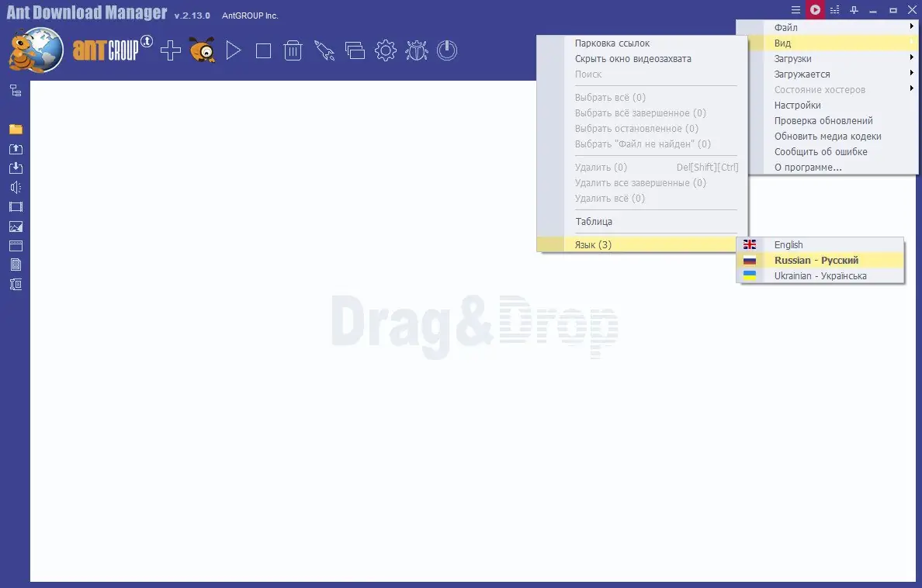
Task: Open О программе... entry
Action: pyautogui.click(x=827, y=167)
